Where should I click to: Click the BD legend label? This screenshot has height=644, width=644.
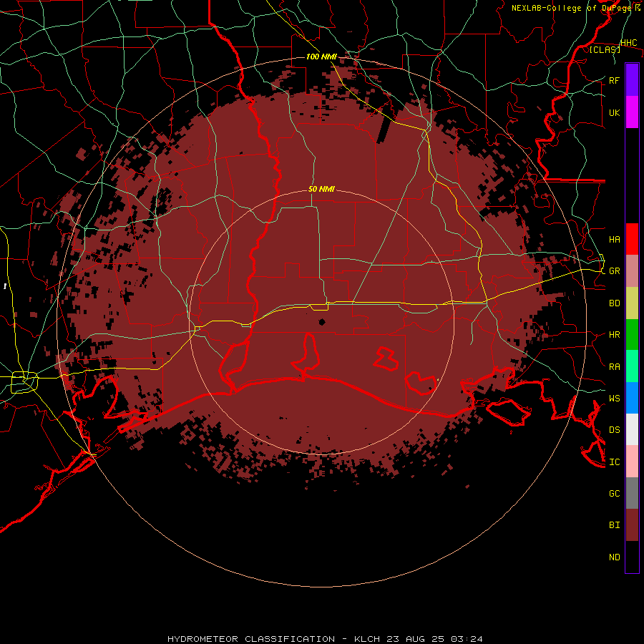[615, 303]
